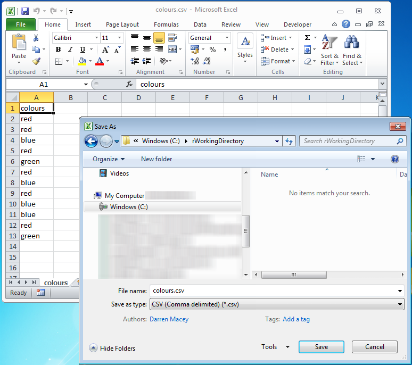Click the Excel Help question mark icon
This screenshot has height=365, width=412.
point(346,24)
